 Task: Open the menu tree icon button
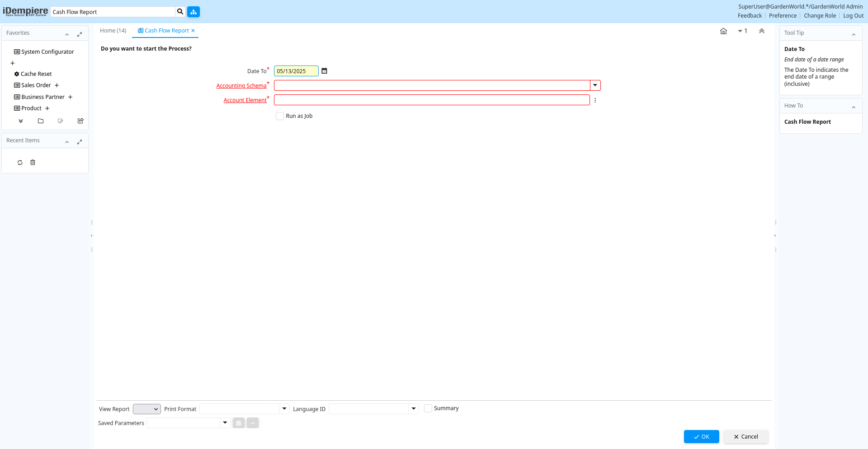point(193,12)
